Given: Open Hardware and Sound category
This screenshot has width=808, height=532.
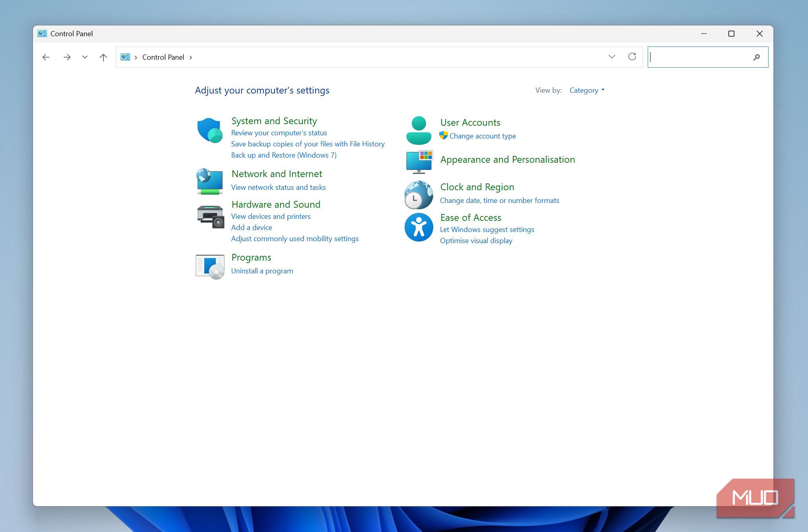Looking at the screenshot, I should (x=276, y=205).
